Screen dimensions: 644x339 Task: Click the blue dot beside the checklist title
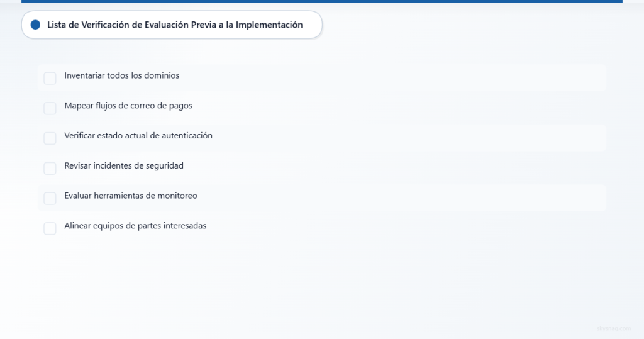click(x=35, y=25)
